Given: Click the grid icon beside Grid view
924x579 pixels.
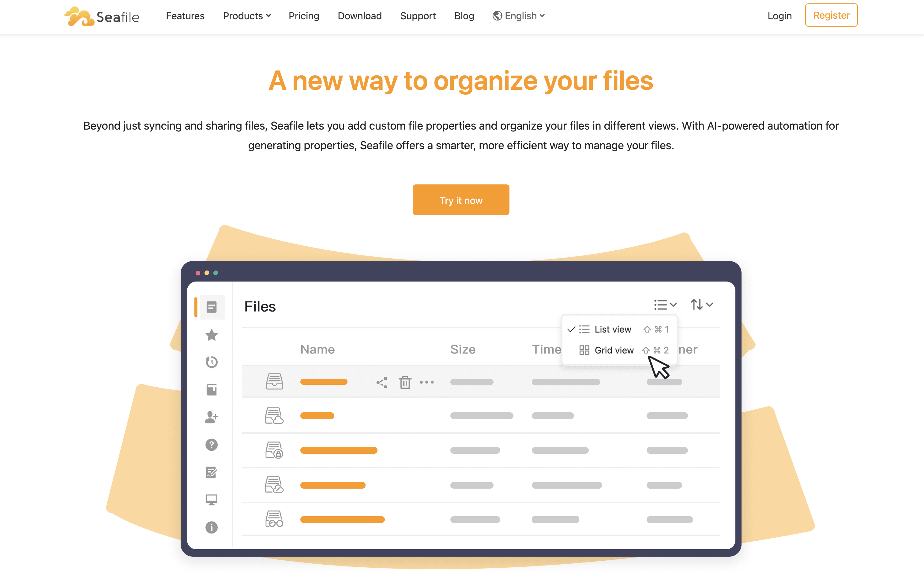Looking at the screenshot, I should (x=584, y=350).
